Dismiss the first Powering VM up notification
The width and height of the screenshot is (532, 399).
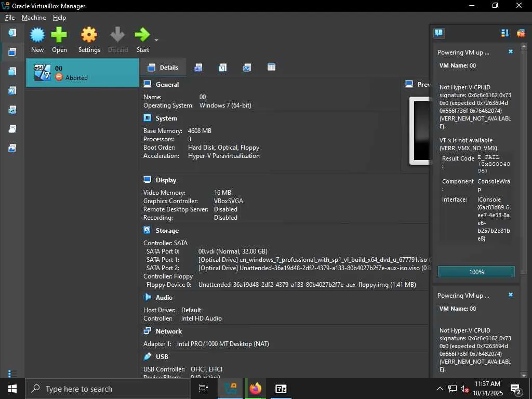tap(511, 51)
